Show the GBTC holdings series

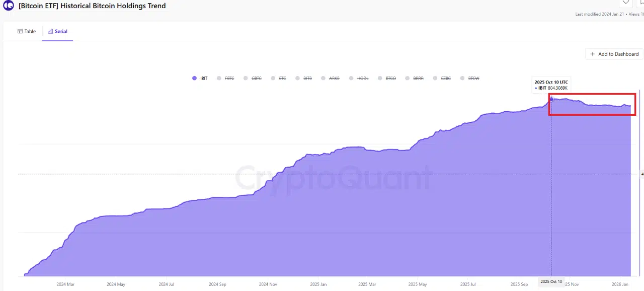coord(253,78)
